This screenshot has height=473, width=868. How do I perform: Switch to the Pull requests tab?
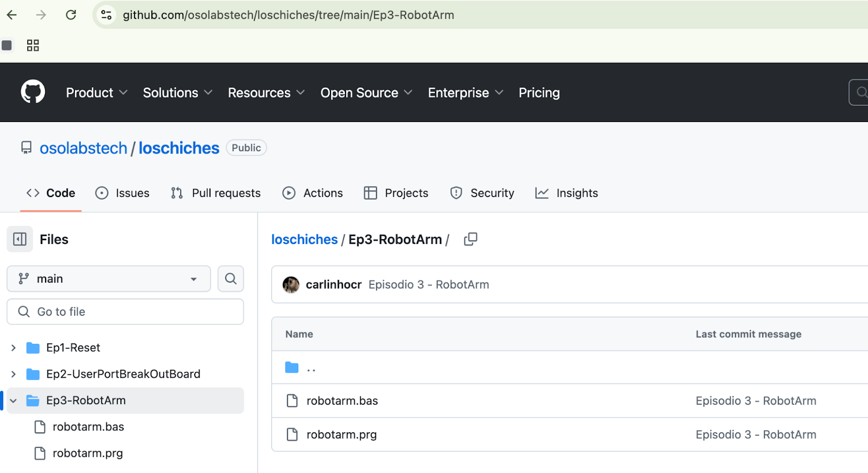[216, 193]
